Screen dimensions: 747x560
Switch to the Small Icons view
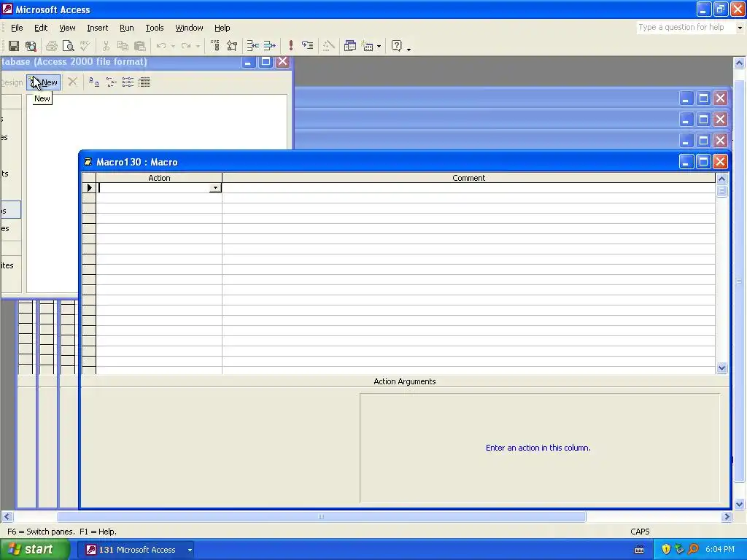point(111,82)
